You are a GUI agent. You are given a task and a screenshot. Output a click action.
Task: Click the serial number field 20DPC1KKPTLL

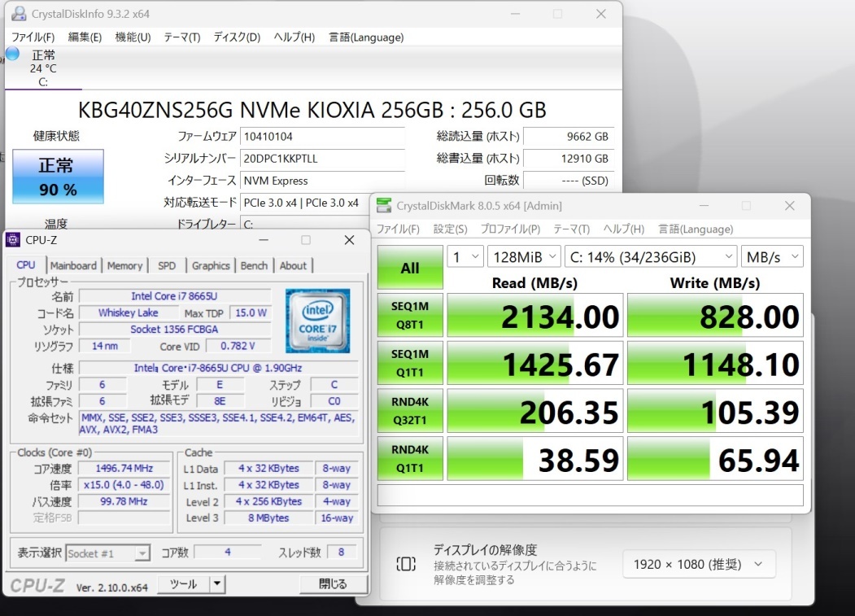point(322,159)
